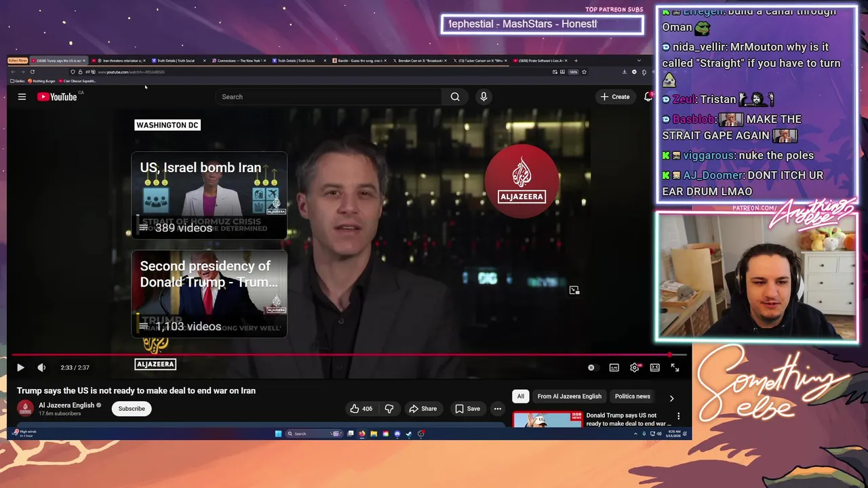This screenshot has height=488, width=868.
Task: Open the High winds weather widget
Action: [26, 433]
